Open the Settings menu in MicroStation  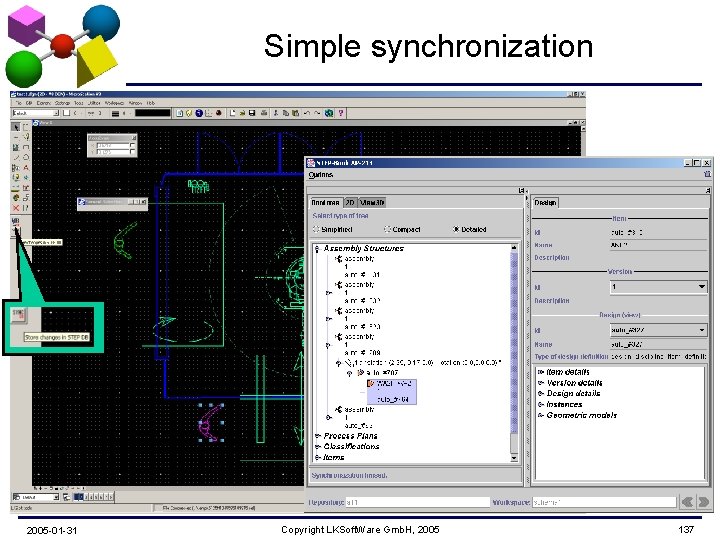[62, 103]
